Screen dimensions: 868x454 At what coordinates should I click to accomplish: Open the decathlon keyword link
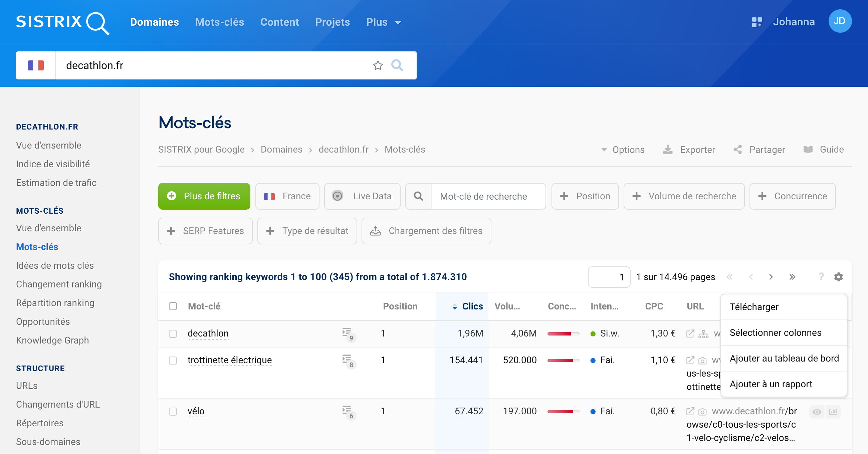[x=208, y=333]
